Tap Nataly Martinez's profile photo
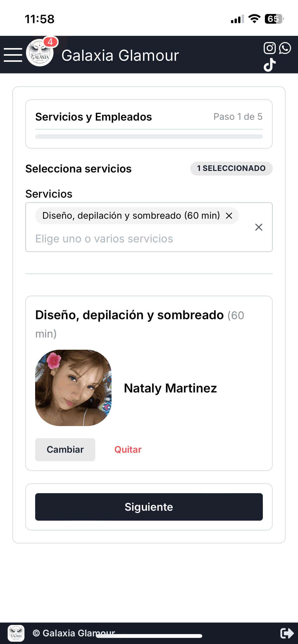The image size is (298, 644). [73, 388]
